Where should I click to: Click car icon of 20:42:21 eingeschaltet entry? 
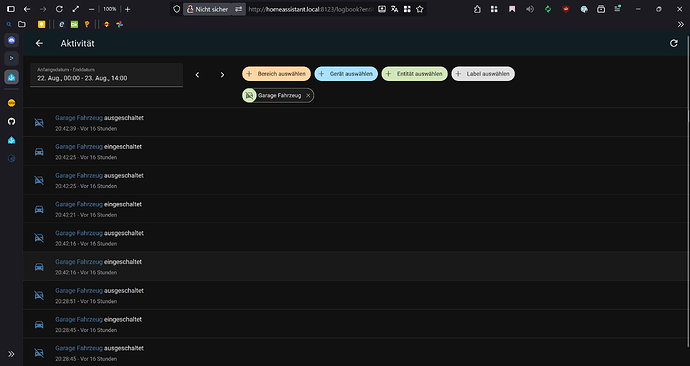(39, 209)
